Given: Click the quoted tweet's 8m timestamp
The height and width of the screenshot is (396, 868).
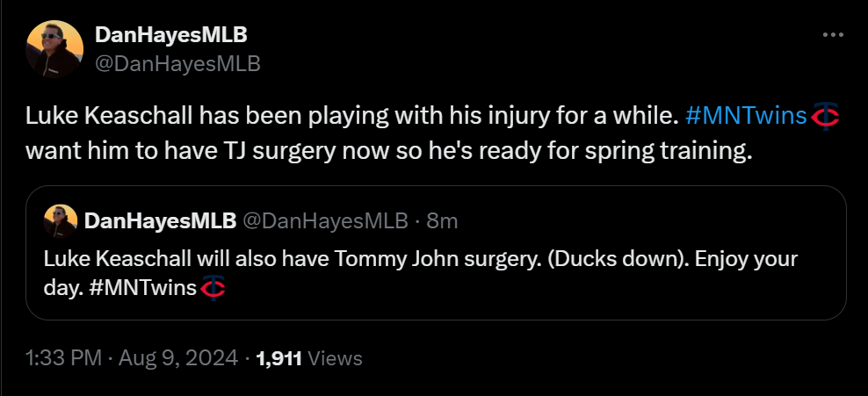Looking at the screenshot, I should tap(442, 221).
